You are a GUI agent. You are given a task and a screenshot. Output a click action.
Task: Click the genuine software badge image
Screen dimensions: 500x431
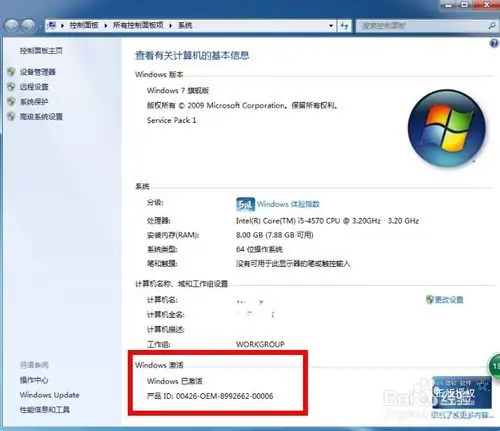[462, 393]
